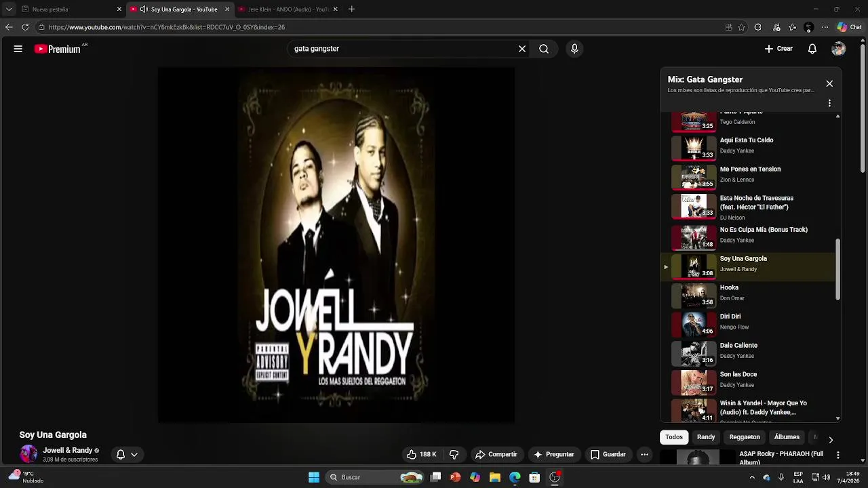Play Son las Doce by Daddy Yankee
Viewport: 868px width, 488px height.
pyautogui.click(x=748, y=382)
